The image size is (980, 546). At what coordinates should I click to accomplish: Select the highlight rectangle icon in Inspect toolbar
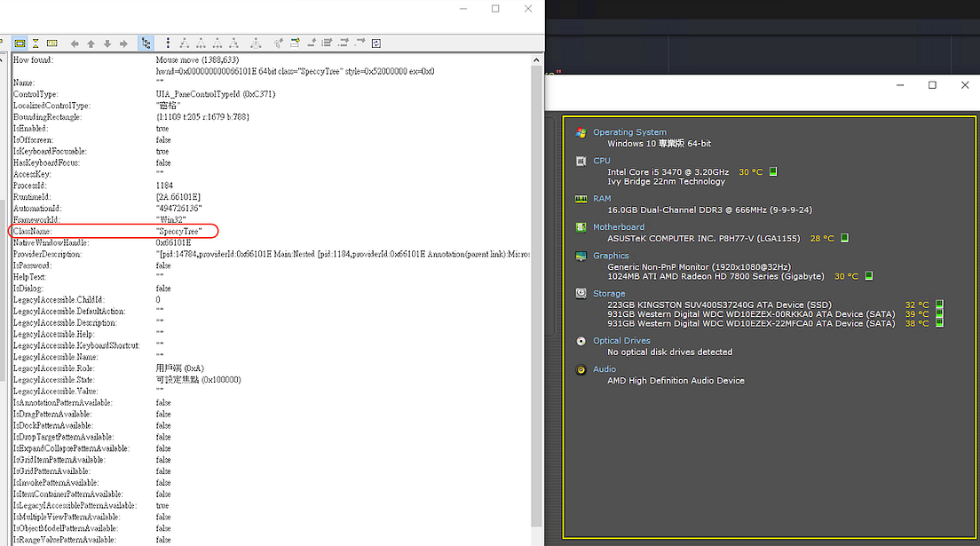pos(20,43)
